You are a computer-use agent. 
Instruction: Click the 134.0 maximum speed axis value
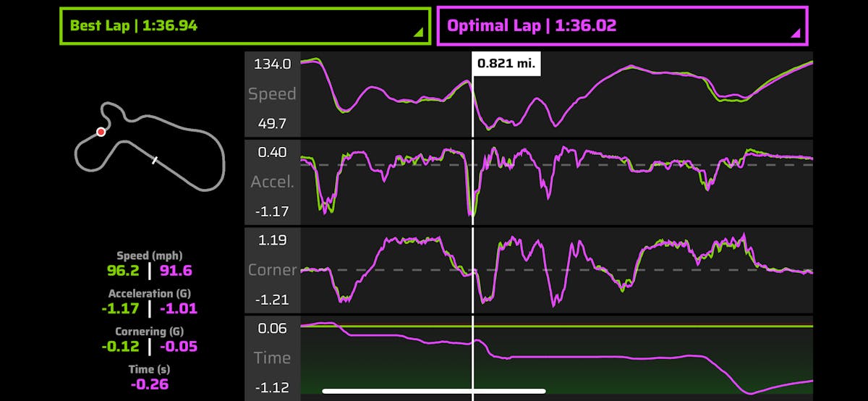point(272,64)
